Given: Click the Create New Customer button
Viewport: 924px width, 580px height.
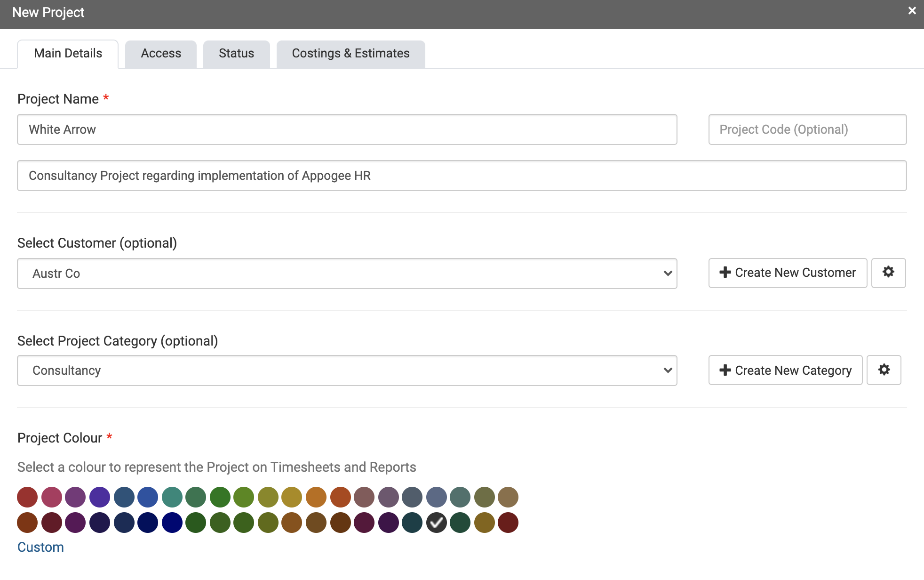Looking at the screenshot, I should tap(787, 273).
